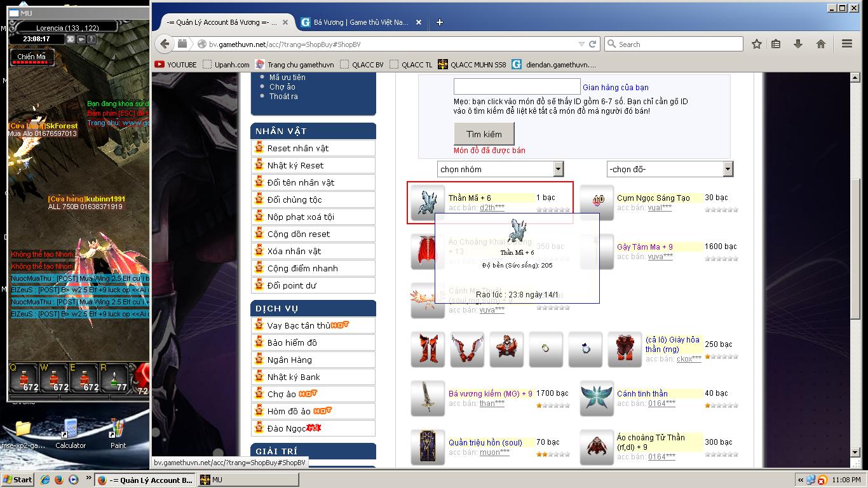This screenshot has height=488, width=868.
Task: Open a new browser tab
Action: point(439,22)
